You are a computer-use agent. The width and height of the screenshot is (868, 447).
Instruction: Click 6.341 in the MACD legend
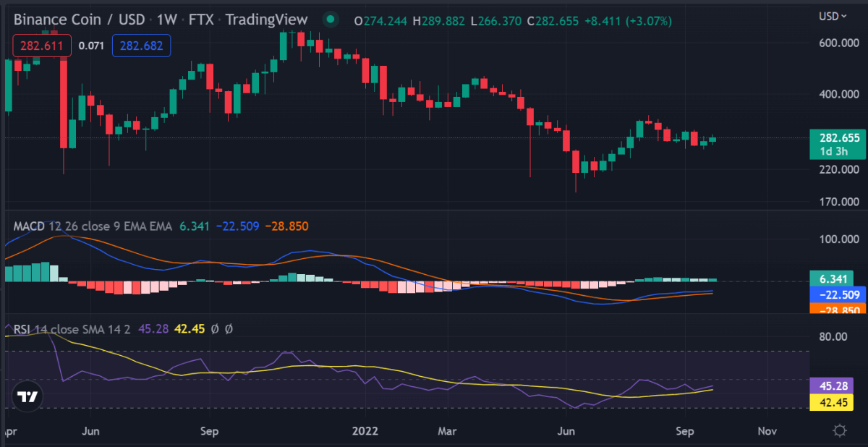(x=193, y=226)
